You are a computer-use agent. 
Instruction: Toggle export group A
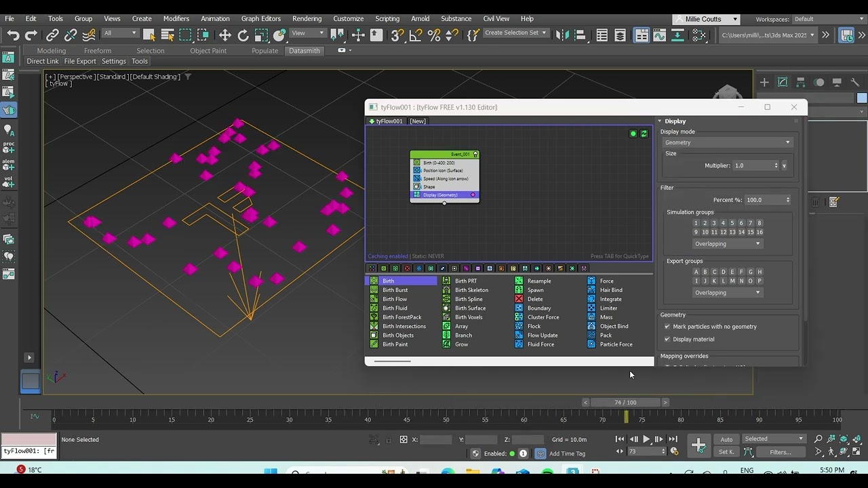[x=696, y=272]
